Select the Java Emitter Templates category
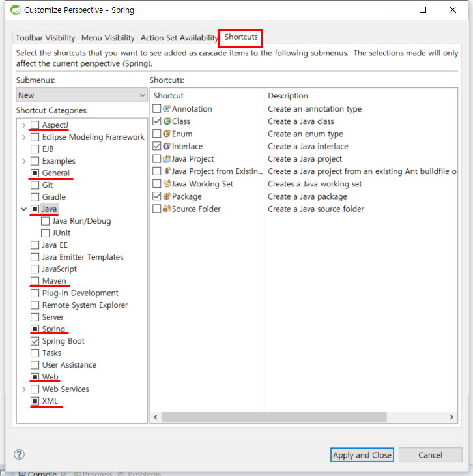The width and height of the screenshot is (473, 476). pyautogui.click(x=83, y=257)
